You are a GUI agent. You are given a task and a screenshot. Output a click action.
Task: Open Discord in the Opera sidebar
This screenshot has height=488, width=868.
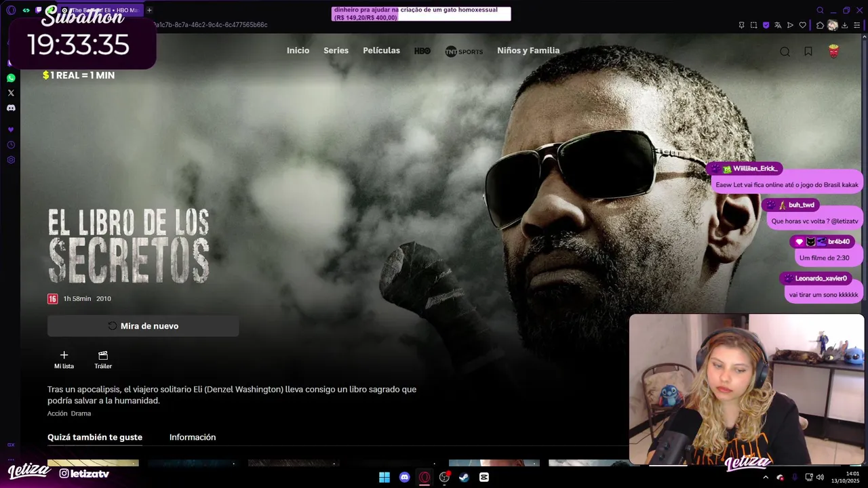tap(11, 108)
